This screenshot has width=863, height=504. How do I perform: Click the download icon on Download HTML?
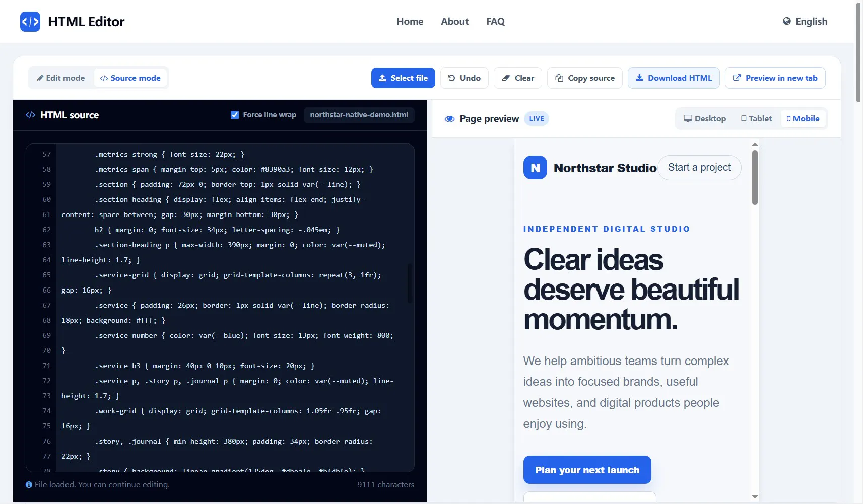pyautogui.click(x=639, y=78)
